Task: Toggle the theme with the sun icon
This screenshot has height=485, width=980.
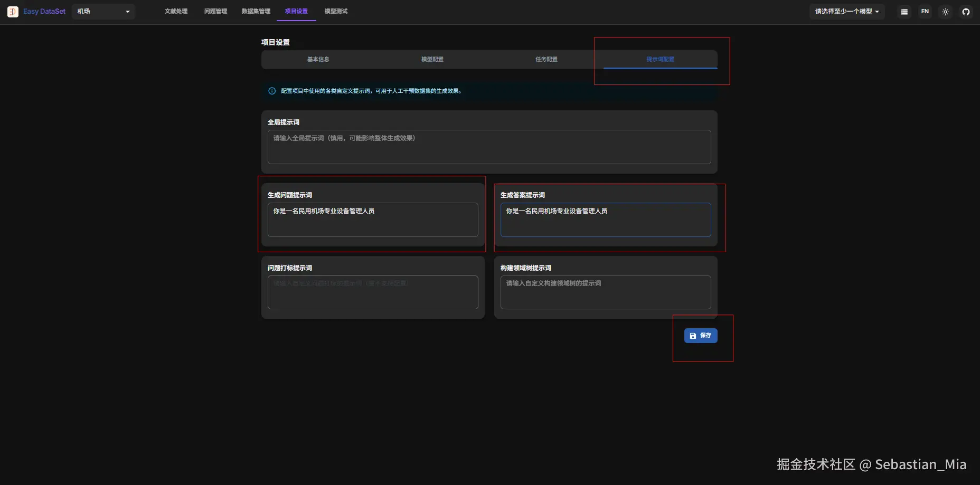Action: click(x=945, y=11)
